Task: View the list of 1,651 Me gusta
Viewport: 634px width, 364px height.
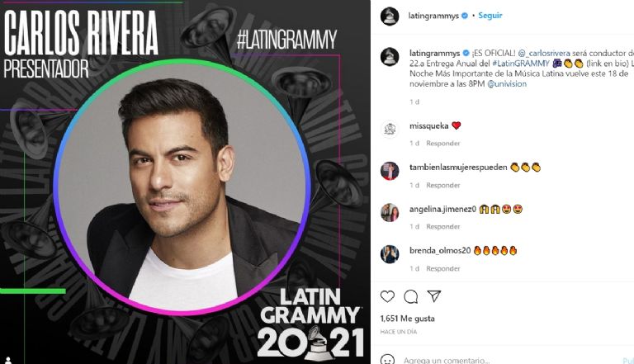Action: point(407,319)
